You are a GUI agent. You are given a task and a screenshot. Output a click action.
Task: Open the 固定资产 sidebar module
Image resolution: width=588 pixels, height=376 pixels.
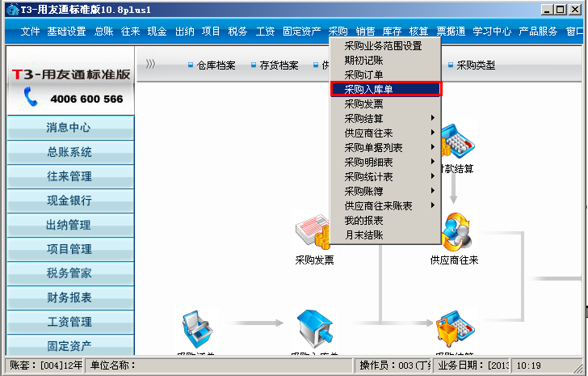(70, 344)
